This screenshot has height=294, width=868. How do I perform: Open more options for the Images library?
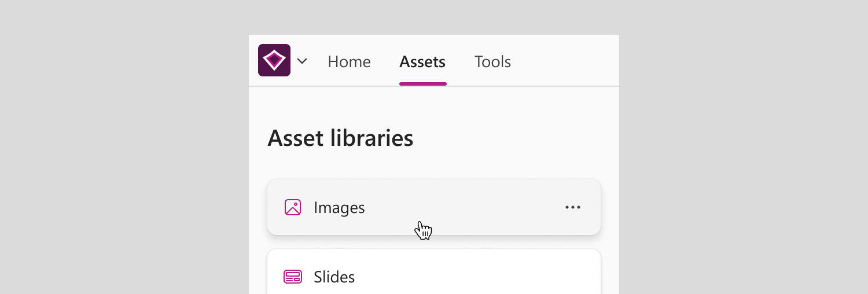(573, 207)
